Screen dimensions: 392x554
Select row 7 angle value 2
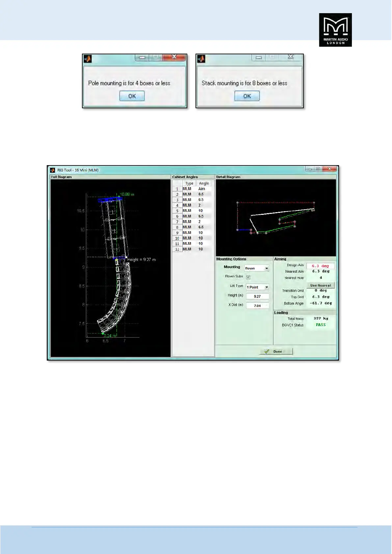point(204,222)
